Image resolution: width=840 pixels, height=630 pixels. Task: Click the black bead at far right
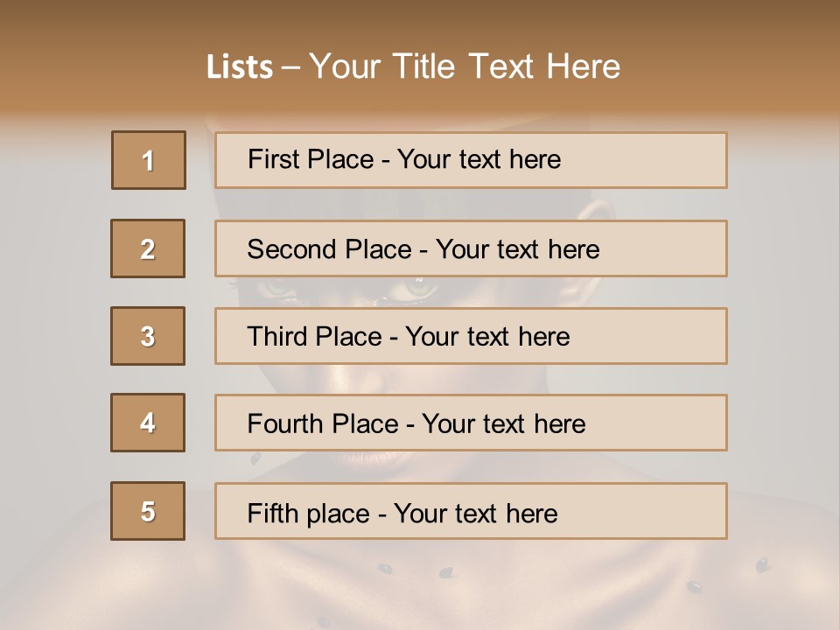click(x=762, y=564)
